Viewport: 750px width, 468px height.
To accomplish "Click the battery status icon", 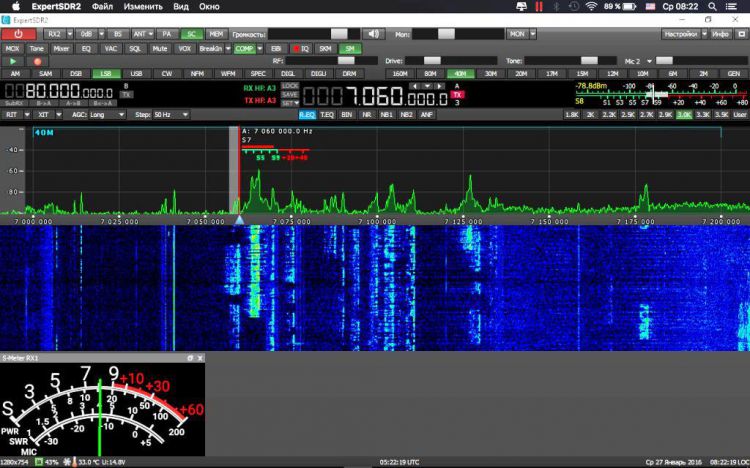I will [629, 6].
